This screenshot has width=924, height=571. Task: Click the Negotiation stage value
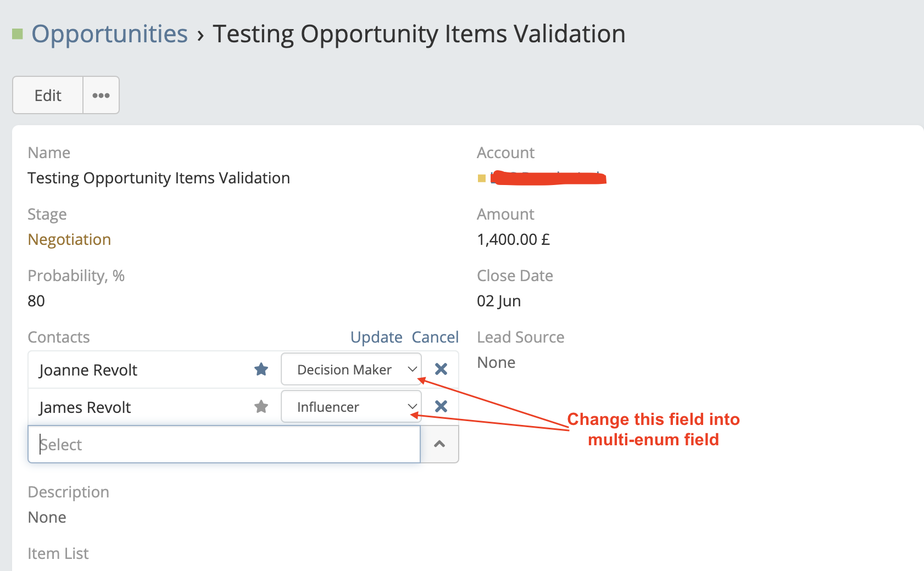69,239
